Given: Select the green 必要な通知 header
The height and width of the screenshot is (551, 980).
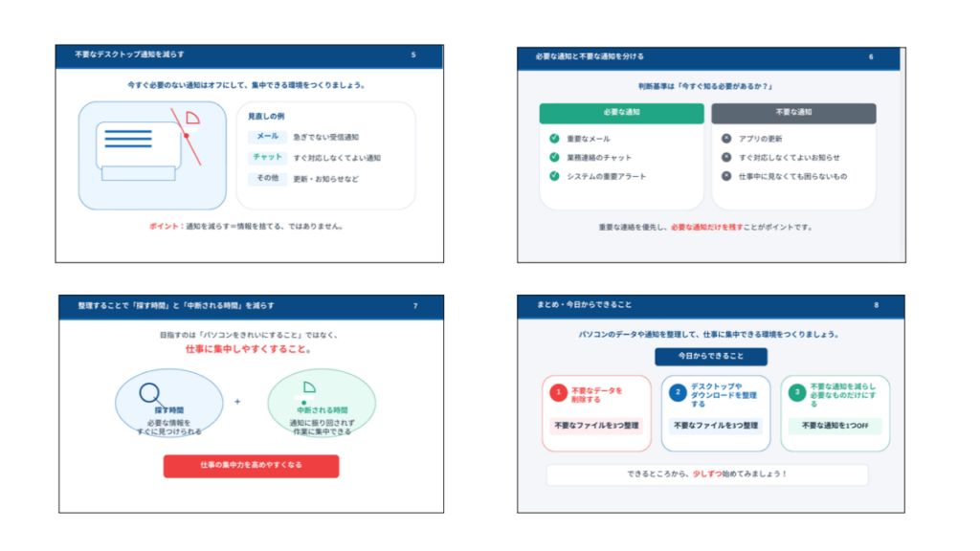Looking at the screenshot, I should tap(621, 113).
